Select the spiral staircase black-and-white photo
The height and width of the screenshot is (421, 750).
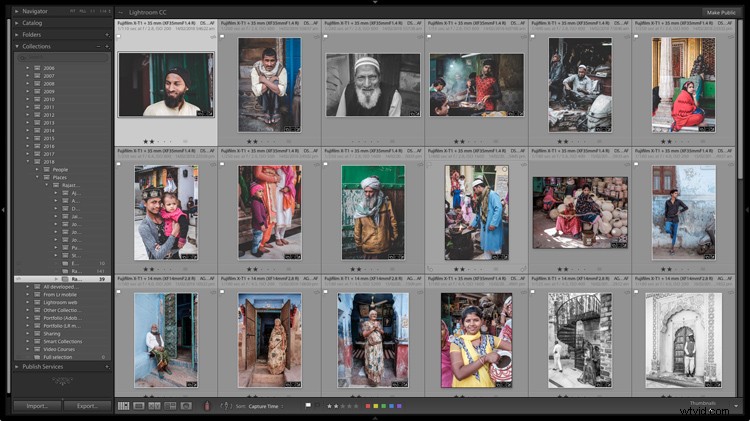(x=580, y=340)
